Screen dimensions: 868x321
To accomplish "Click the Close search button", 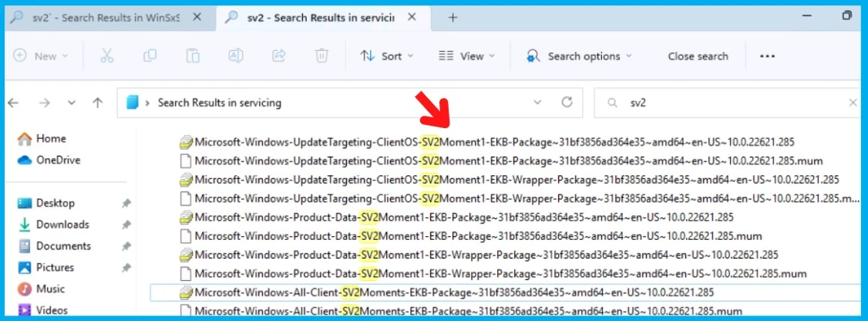I will [x=698, y=56].
